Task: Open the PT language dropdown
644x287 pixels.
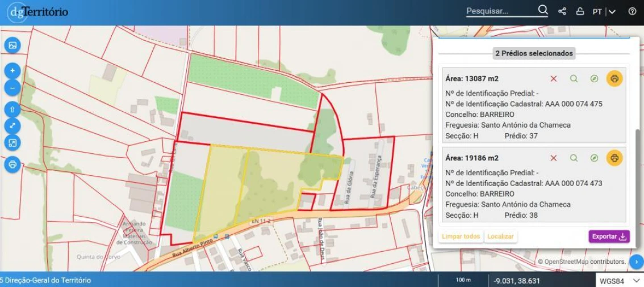Action: [x=604, y=11]
